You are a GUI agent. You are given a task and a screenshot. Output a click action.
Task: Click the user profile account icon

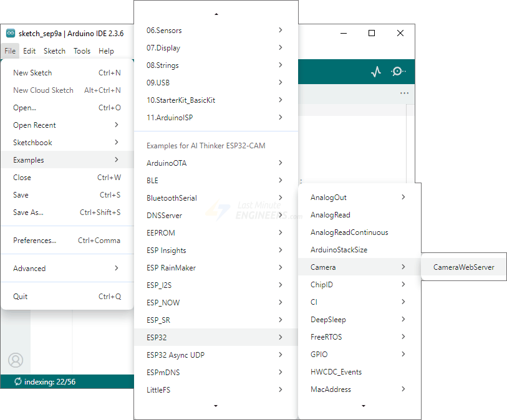(x=16, y=360)
